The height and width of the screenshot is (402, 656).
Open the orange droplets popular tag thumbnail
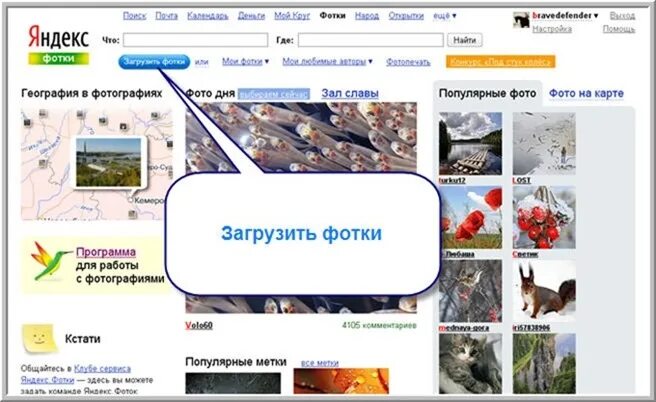341,381
